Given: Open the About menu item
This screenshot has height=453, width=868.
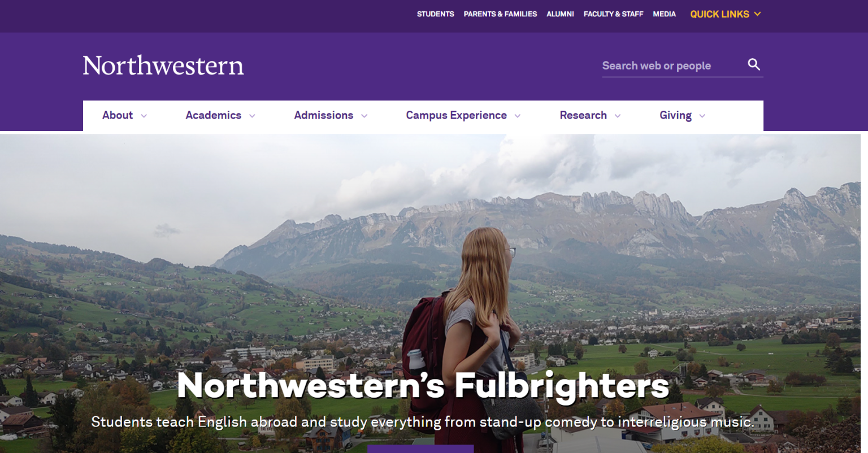Looking at the screenshot, I should tap(118, 115).
